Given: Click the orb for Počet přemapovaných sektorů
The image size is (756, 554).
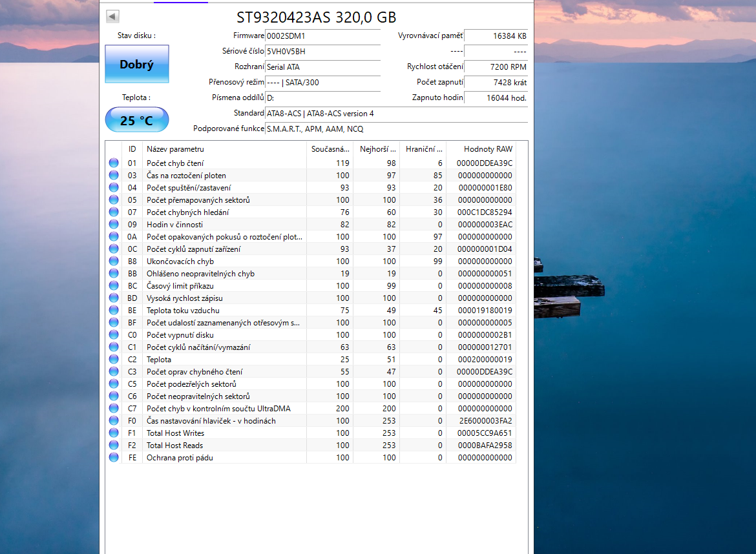Looking at the screenshot, I should pos(114,200).
